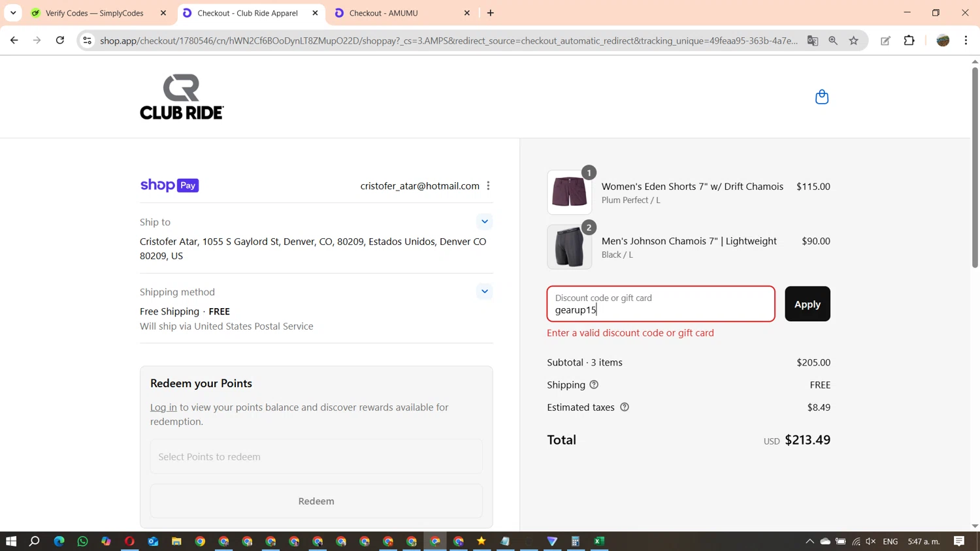The height and width of the screenshot is (551, 980).
Task: Click the Redeem button
Action: coord(316,501)
